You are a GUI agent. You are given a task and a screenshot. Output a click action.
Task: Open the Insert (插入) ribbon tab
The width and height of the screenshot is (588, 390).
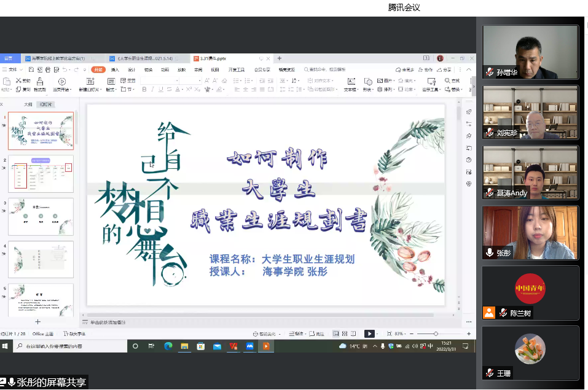point(115,69)
